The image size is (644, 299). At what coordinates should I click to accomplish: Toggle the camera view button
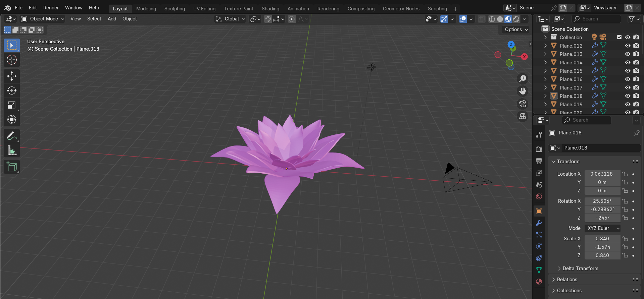(x=523, y=104)
